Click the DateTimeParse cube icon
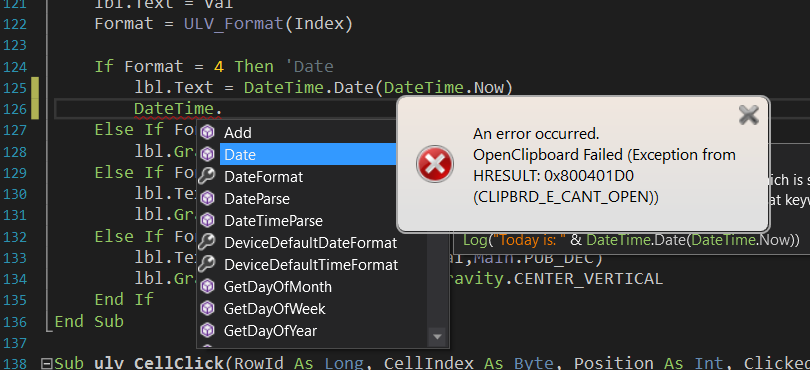This screenshot has width=810, height=370. (207, 221)
